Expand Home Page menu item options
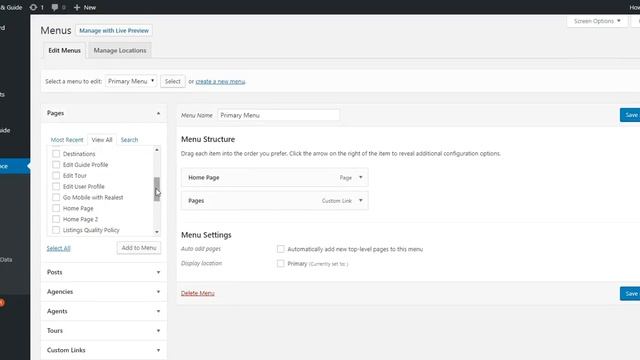 click(x=360, y=178)
